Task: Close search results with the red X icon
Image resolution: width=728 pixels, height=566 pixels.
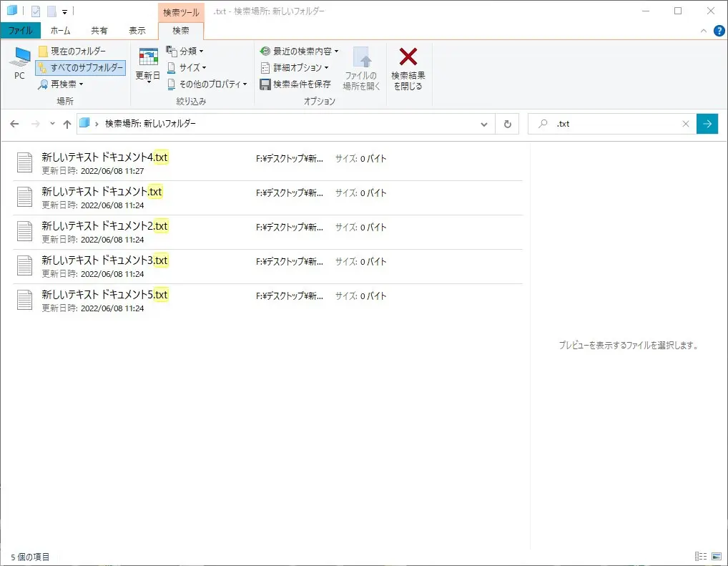Action: [x=408, y=69]
